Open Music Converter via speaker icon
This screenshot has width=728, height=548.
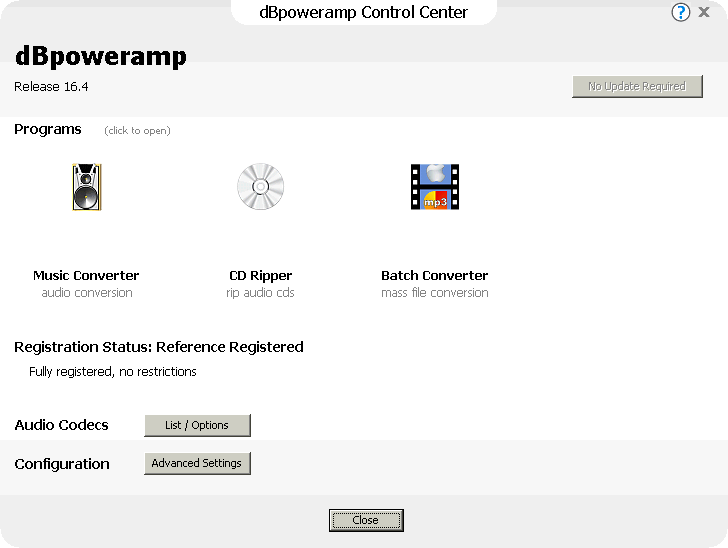click(x=87, y=187)
